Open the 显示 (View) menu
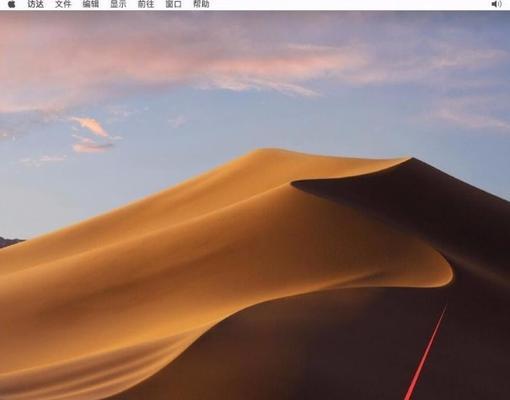The image size is (510, 400). click(118, 4)
